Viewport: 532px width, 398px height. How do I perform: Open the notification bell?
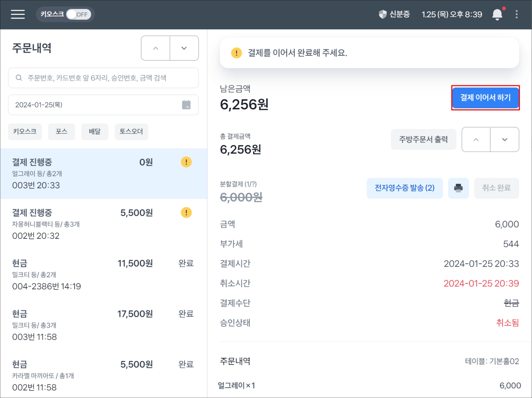click(497, 14)
